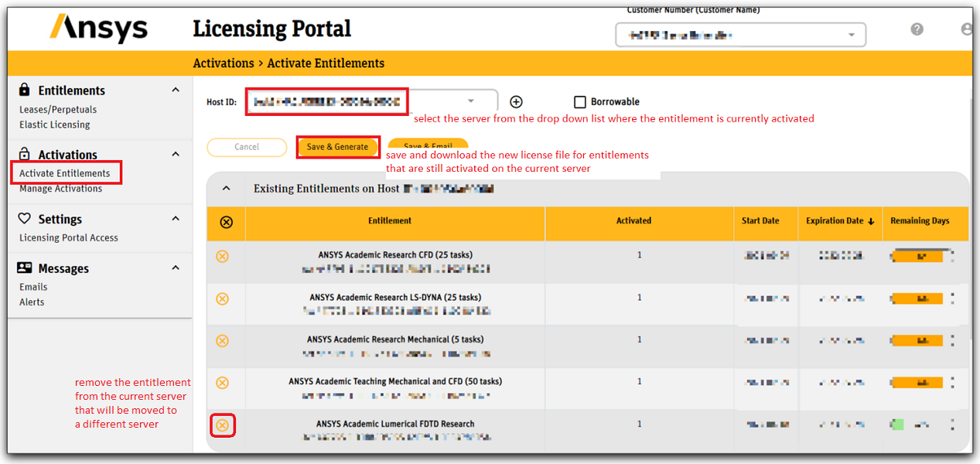Click the plus icon beside Host ID
980x464 pixels.
pyautogui.click(x=517, y=102)
